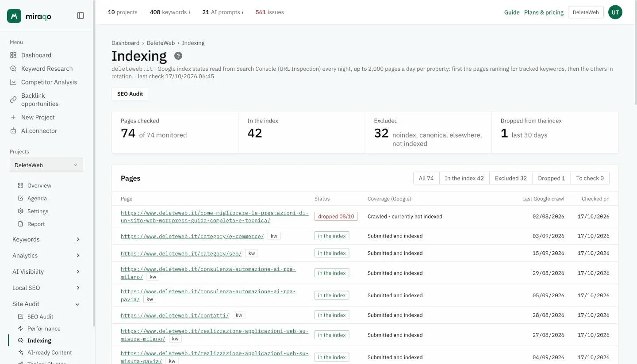The image size is (637, 364).
Task: Select the Excluded 32 filter tab
Action: tap(511, 178)
